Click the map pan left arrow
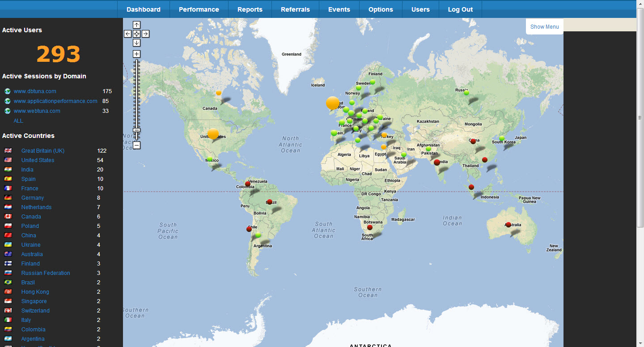The height and width of the screenshot is (347, 644). [x=128, y=34]
